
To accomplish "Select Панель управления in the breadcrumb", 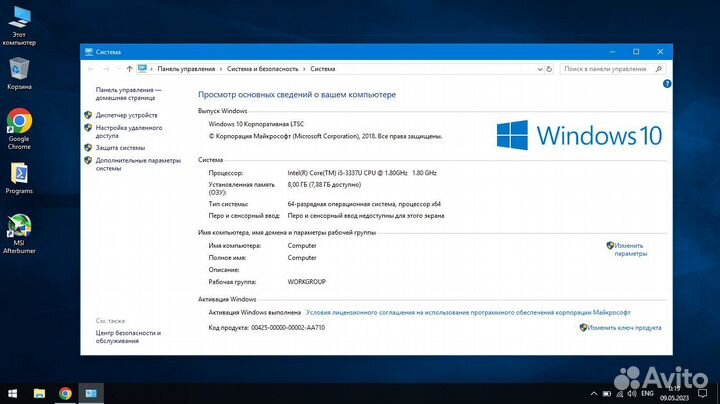I will point(186,69).
